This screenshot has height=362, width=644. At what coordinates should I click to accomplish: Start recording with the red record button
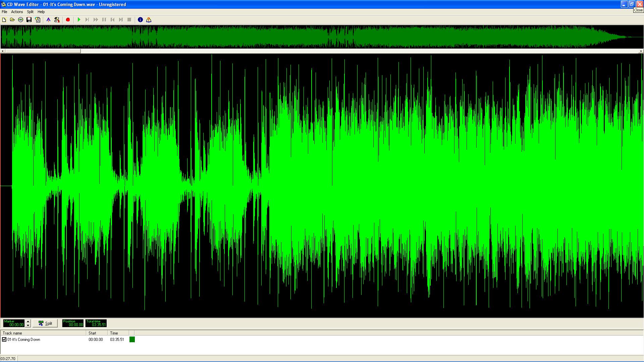pos(68,20)
